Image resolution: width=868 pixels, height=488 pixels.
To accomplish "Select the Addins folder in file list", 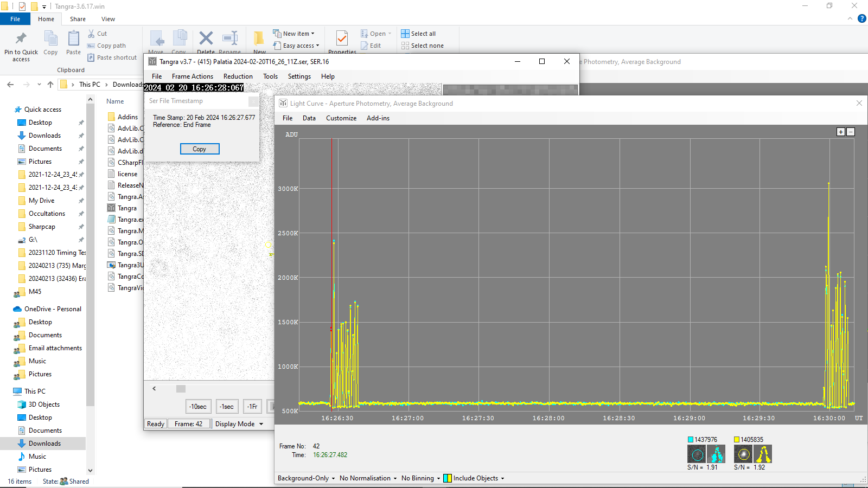I will pos(127,117).
